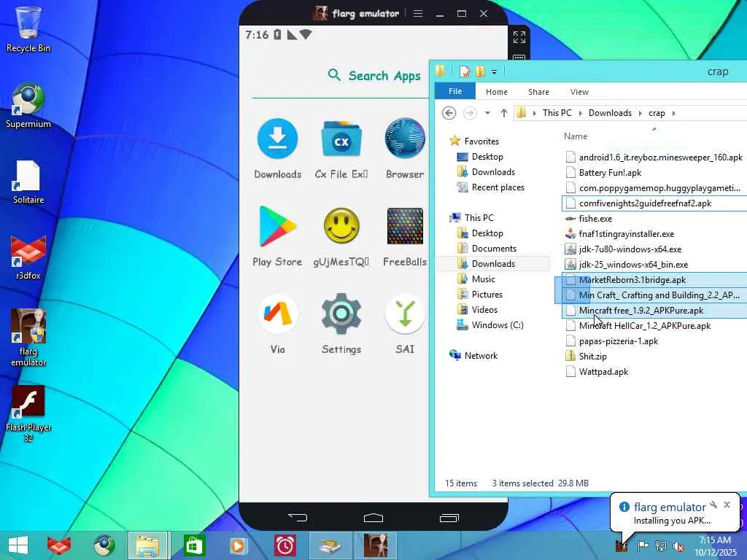
Task: Sort files by the Name column header
Action: coord(576,136)
